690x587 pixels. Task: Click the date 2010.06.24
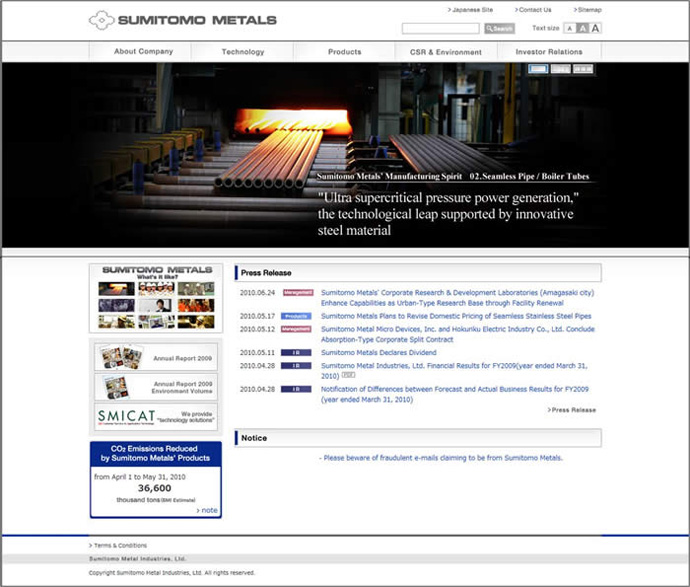tap(257, 293)
